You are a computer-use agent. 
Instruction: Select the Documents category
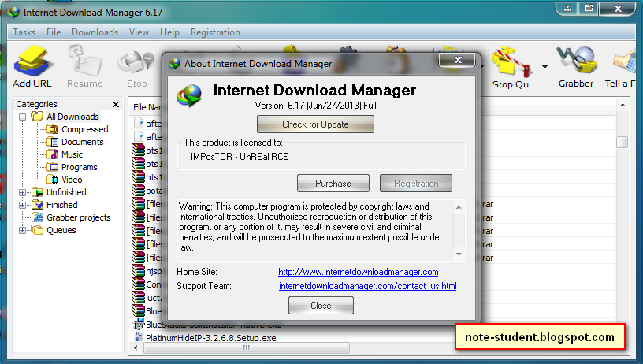(83, 142)
